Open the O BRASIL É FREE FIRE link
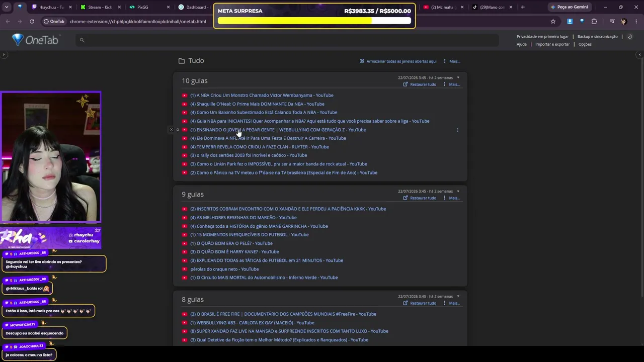Screen dimensions: 644x362 pyautogui.click(x=283, y=314)
